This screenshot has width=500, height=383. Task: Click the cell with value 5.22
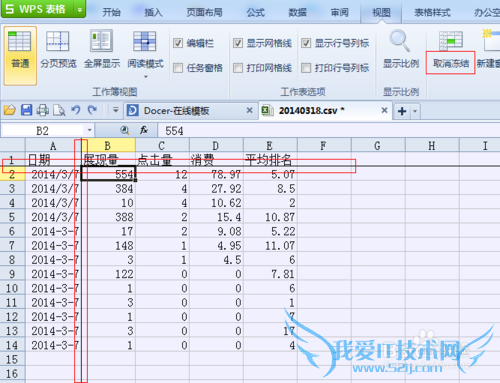pyautogui.click(x=270, y=231)
